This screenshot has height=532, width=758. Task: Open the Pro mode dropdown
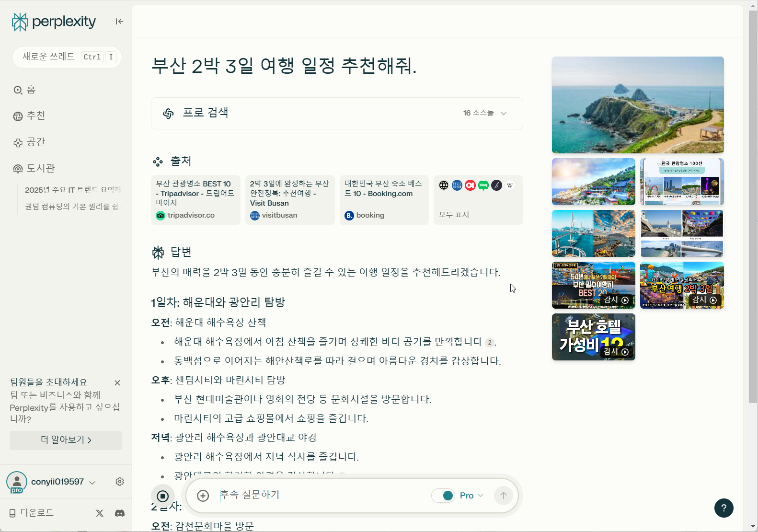pyautogui.click(x=471, y=496)
